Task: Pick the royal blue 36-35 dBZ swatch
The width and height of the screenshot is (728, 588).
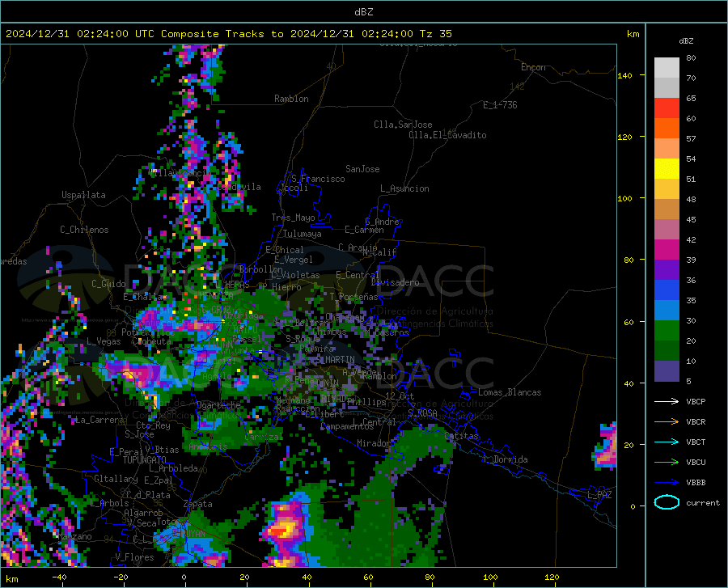Action: (x=667, y=290)
